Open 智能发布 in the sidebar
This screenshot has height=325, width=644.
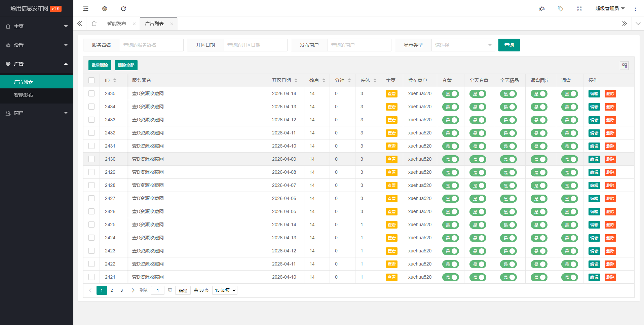(24, 95)
